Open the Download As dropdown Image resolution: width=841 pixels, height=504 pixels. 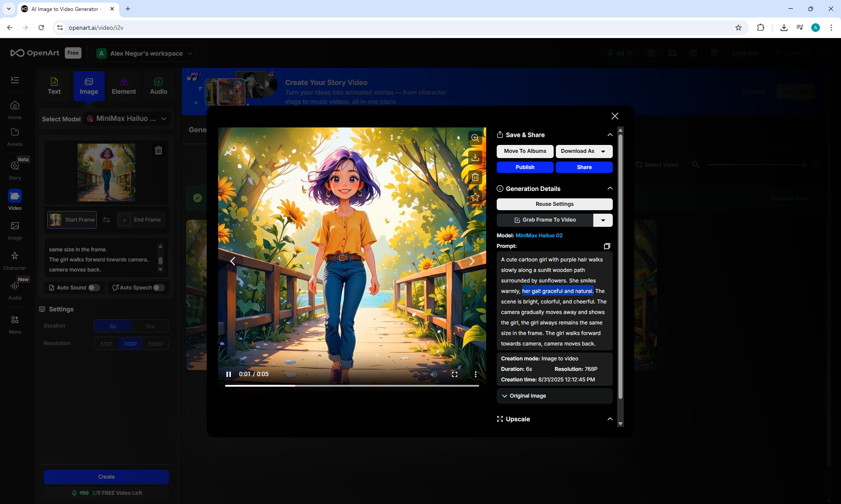point(603,152)
